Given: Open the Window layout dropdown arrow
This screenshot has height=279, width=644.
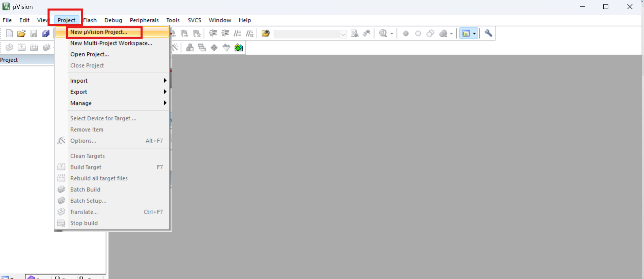Looking at the screenshot, I should pos(474,34).
